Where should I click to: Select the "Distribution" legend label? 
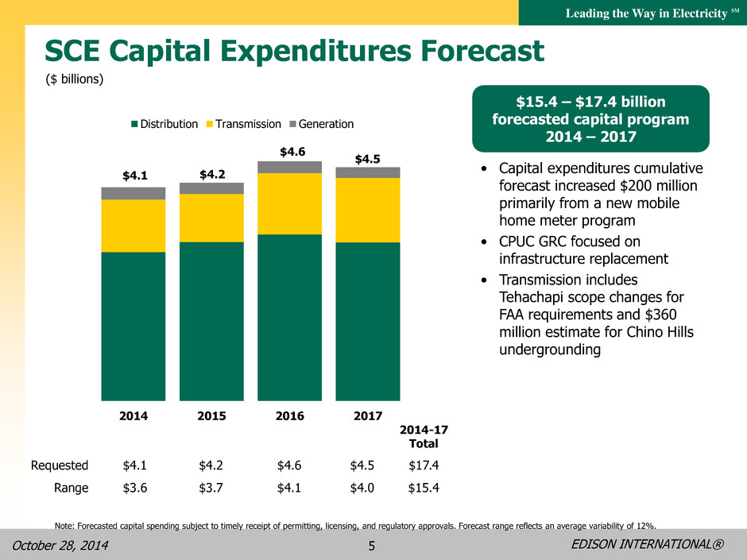click(x=169, y=124)
